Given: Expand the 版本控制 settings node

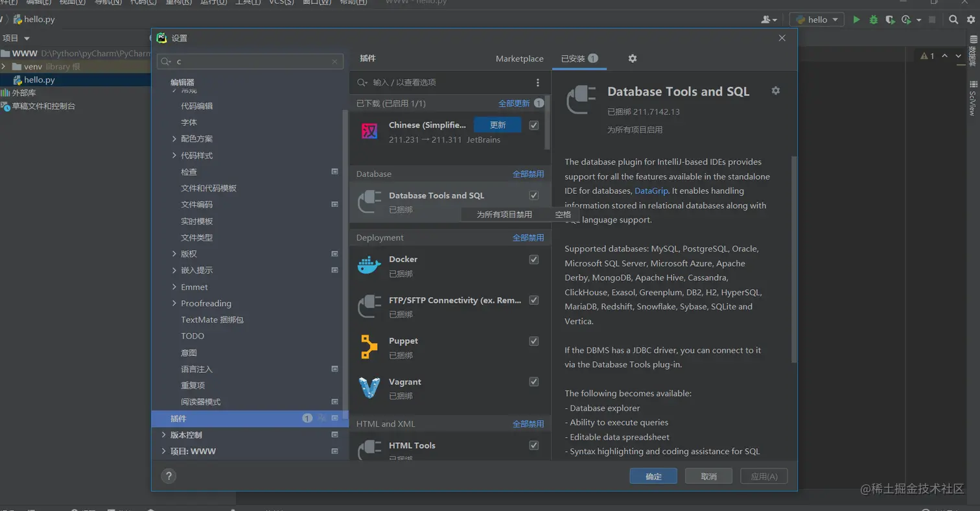Looking at the screenshot, I should [164, 434].
